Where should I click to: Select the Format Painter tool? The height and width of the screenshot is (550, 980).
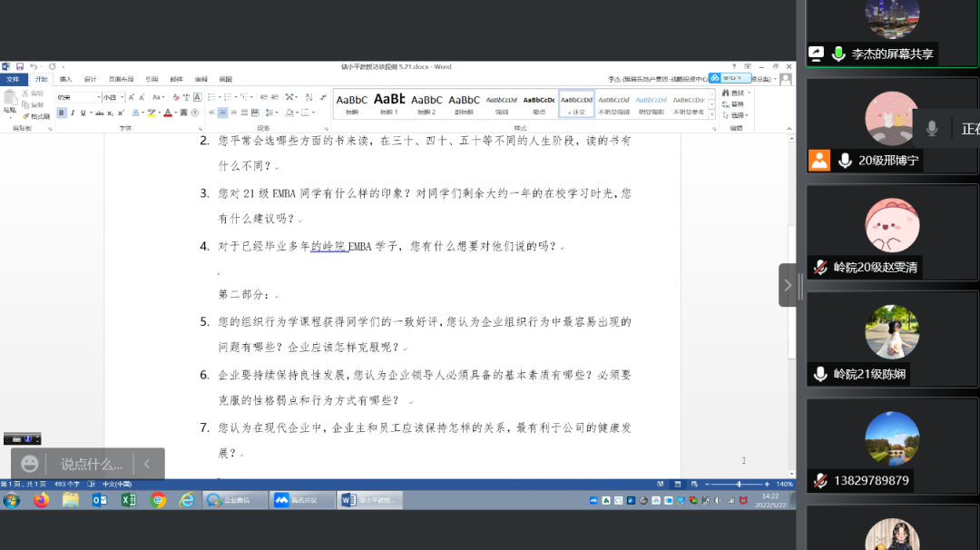pos(36,116)
